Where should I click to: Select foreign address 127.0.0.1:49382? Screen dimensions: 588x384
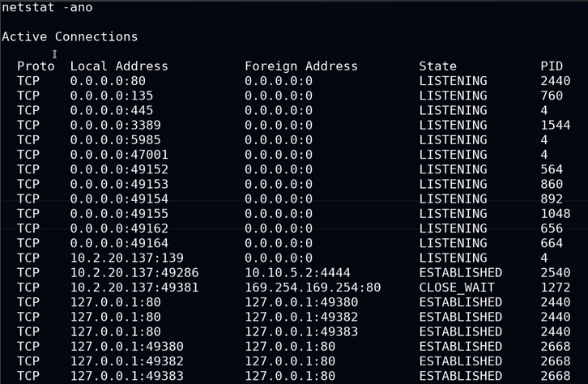[301, 317]
